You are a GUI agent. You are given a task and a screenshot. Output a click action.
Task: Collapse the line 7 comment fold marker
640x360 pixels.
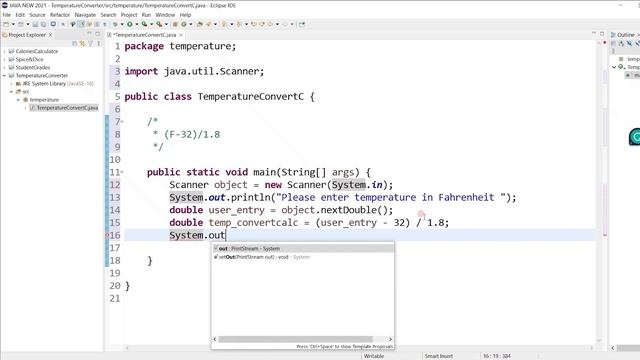[122, 122]
